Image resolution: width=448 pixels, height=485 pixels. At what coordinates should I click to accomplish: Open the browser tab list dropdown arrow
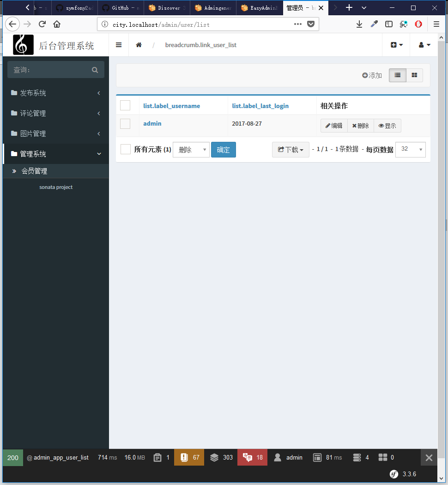364,8
